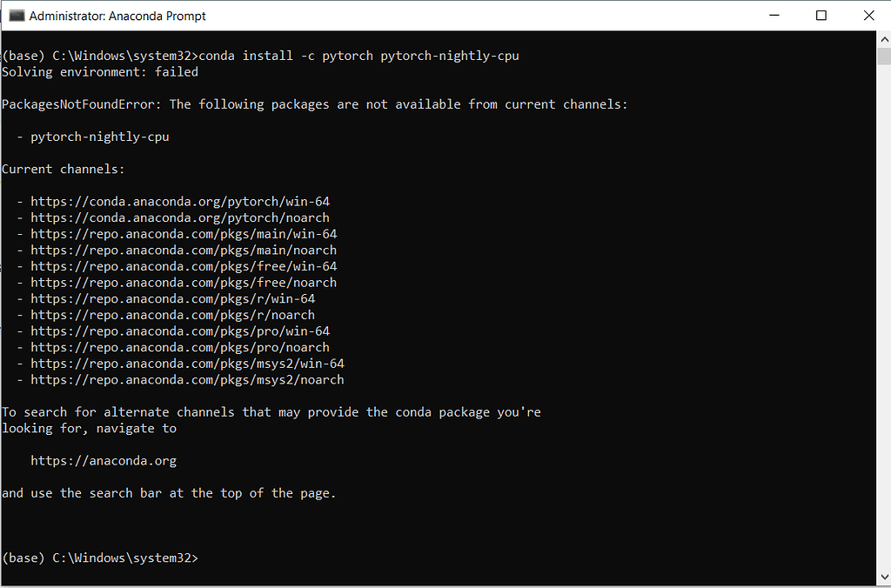This screenshot has width=891, height=588.
Task: Click the pytorch/noarch channel URL
Action: pyautogui.click(x=180, y=218)
